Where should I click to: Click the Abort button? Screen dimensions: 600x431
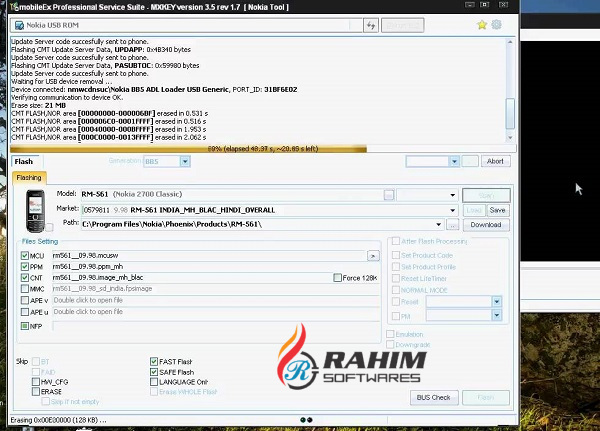pyautogui.click(x=496, y=162)
